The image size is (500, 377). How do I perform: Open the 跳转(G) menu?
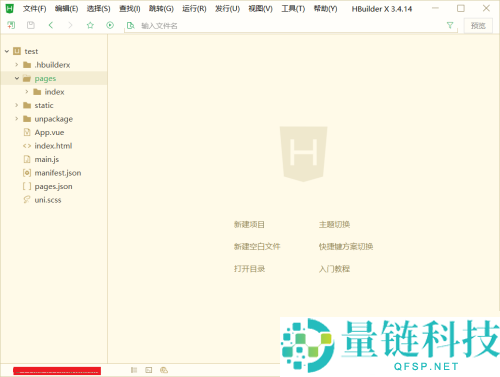point(161,9)
